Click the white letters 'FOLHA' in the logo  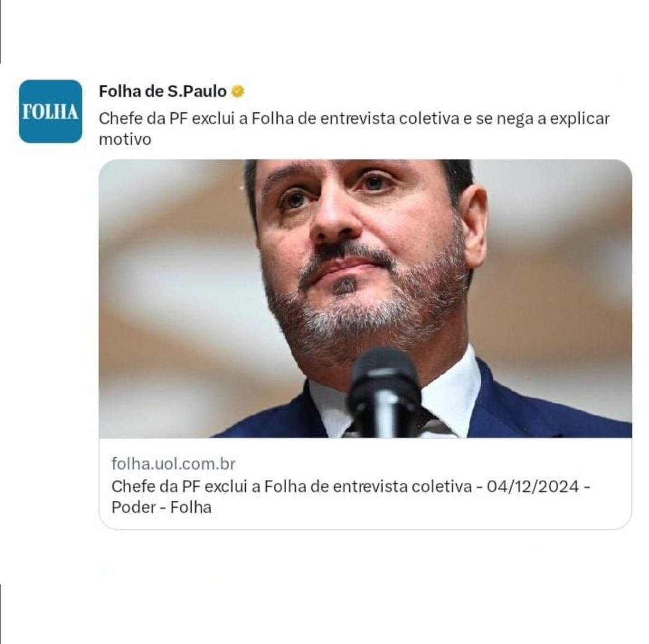[50, 112]
